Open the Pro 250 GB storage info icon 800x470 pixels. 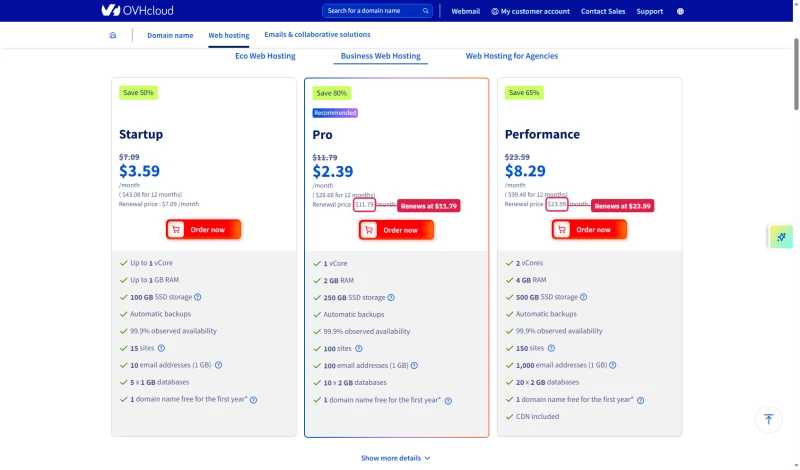pos(391,298)
